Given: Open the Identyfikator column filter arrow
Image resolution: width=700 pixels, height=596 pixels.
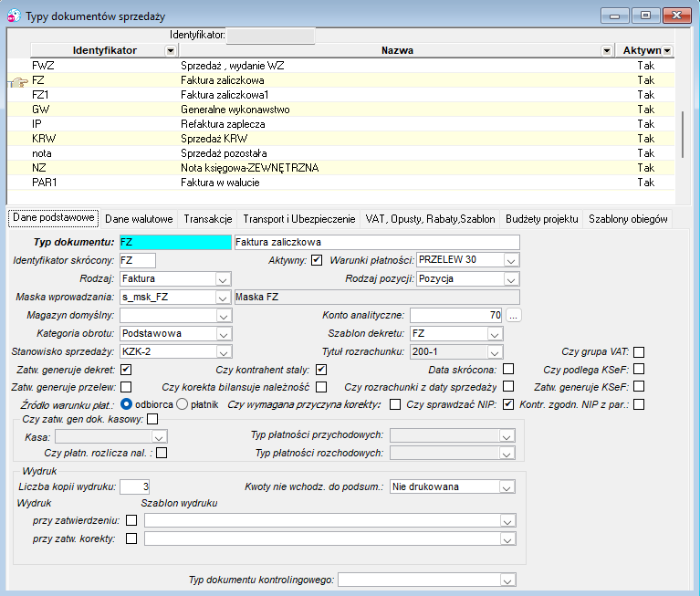Looking at the screenshot, I should coord(171,50).
